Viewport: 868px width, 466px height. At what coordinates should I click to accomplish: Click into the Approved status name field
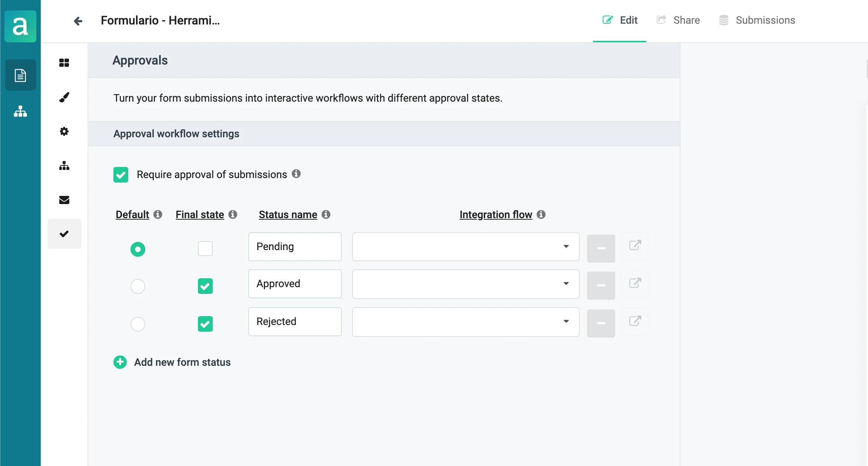(x=295, y=284)
